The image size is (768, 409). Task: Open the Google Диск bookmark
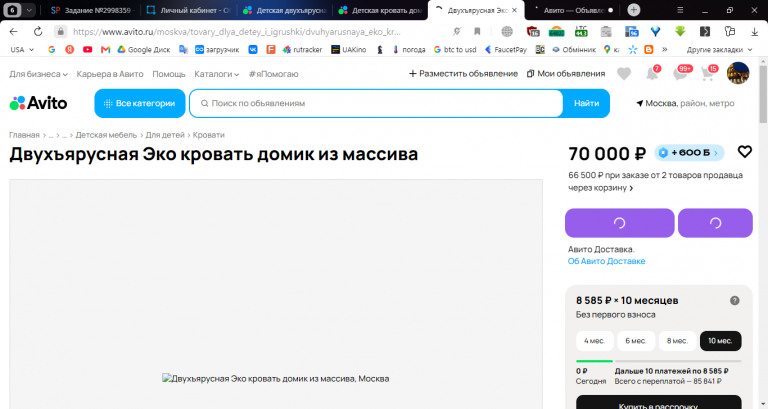coord(144,49)
